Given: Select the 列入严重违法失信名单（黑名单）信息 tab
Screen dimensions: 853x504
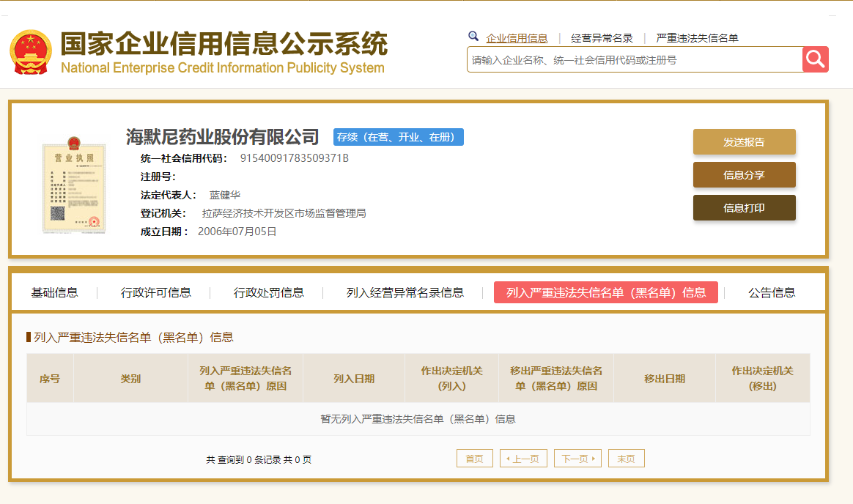Looking at the screenshot, I should point(606,292).
